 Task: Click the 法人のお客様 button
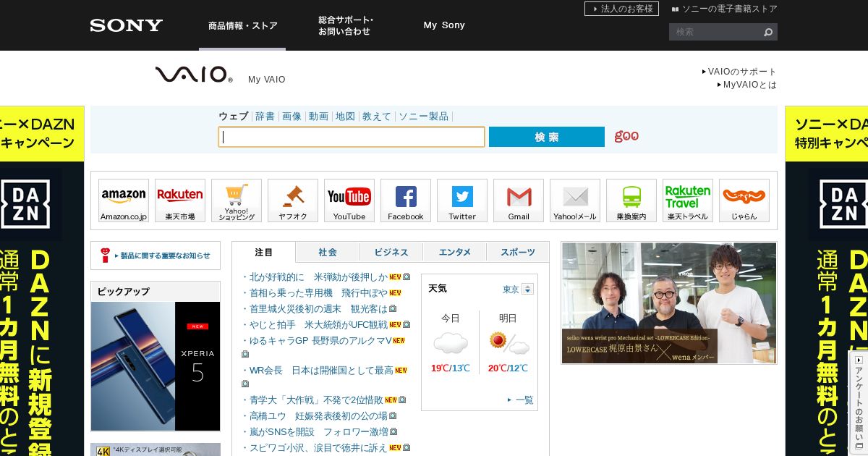(621, 9)
